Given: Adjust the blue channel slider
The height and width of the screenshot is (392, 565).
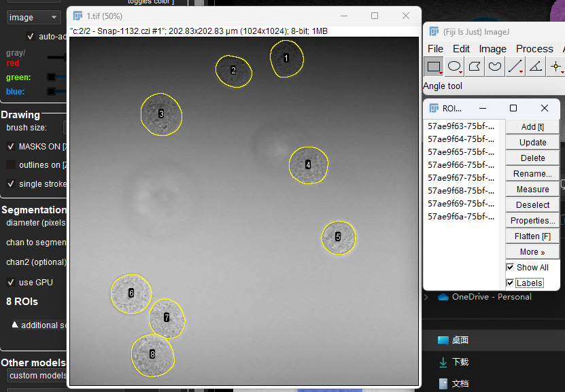Looking at the screenshot, I should point(57,92).
